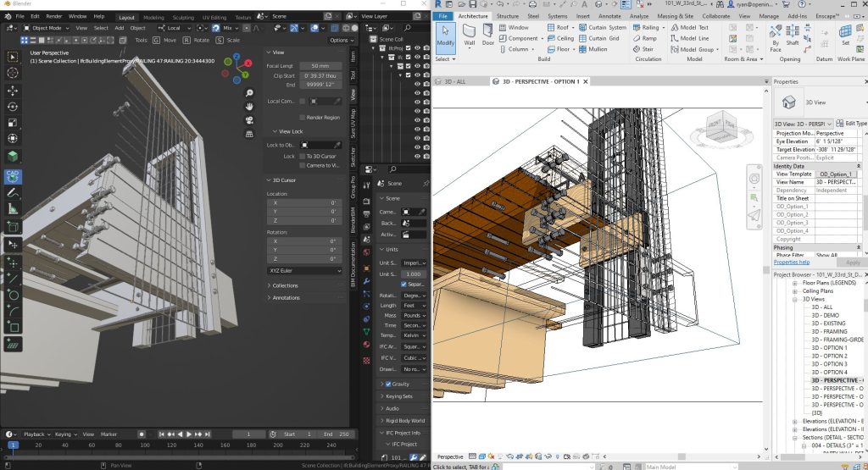
Task: Click the Revit view horizontal scrollbar
Action: pos(682,456)
